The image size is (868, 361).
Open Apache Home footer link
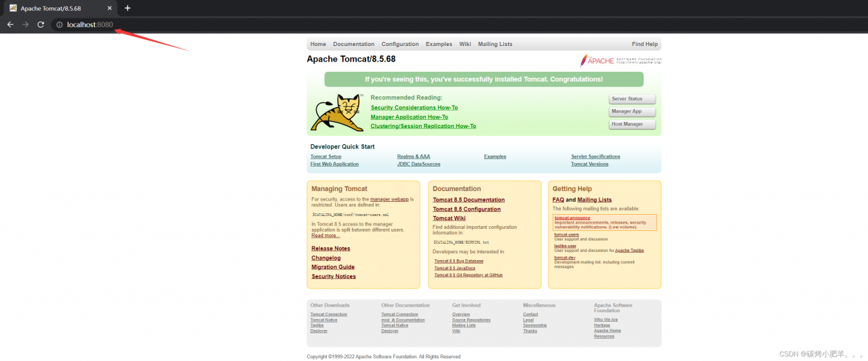(608, 331)
